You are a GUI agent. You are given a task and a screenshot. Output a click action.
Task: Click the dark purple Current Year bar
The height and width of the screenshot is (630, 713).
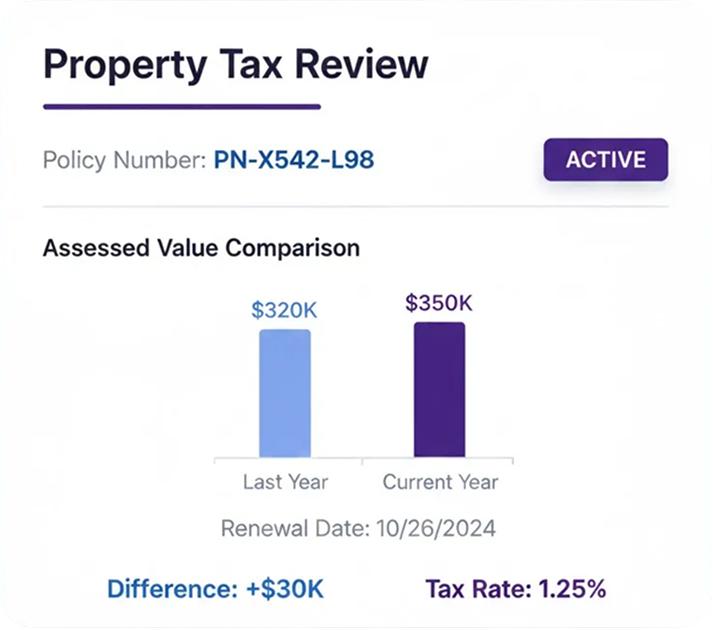[x=439, y=390]
